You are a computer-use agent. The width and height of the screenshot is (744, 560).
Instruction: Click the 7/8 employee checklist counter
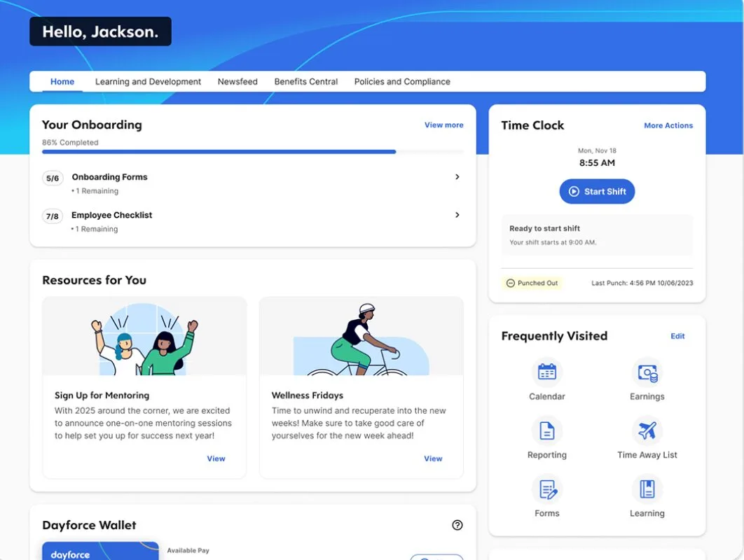click(x=53, y=216)
